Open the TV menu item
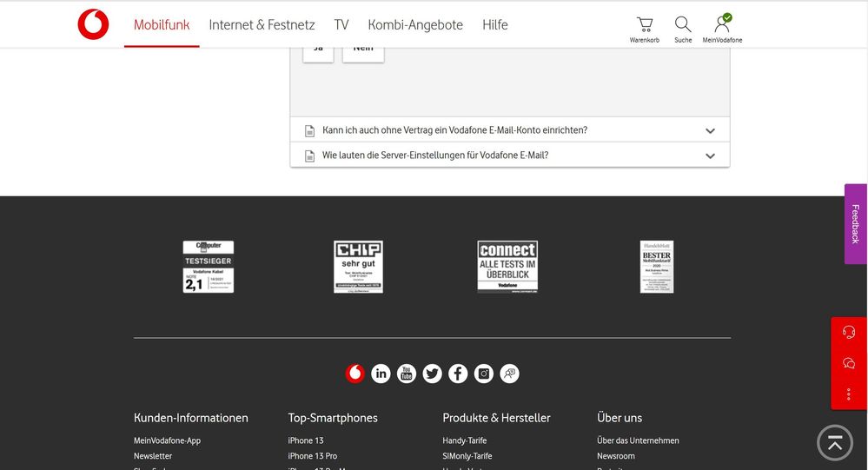The width and height of the screenshot is (868, 470). point(341,25)
